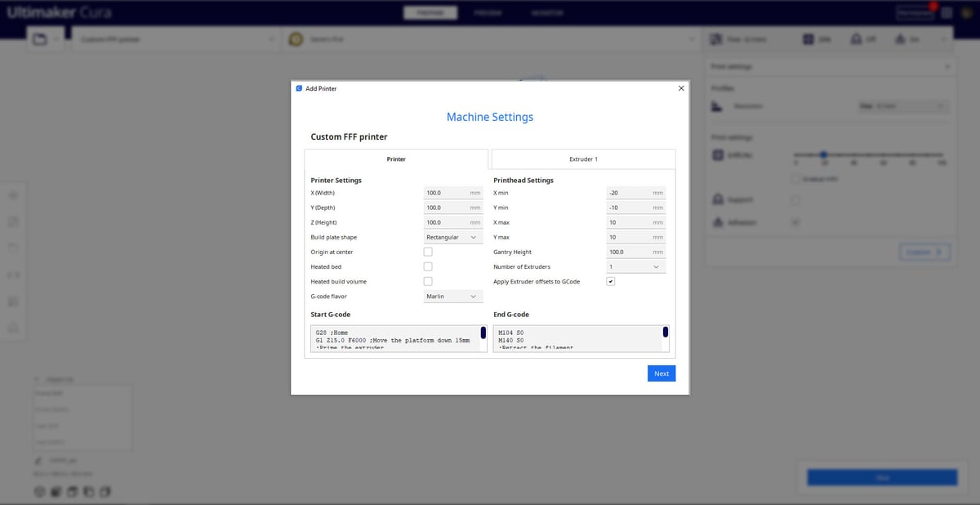This screenshot has width=980, height=505.
Task: Open the Number of Extruders dropdown
Action: pyautogui.click(x=636, y=266)
